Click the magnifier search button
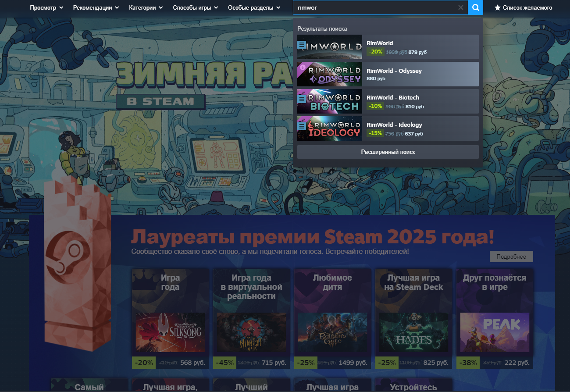 475,7
